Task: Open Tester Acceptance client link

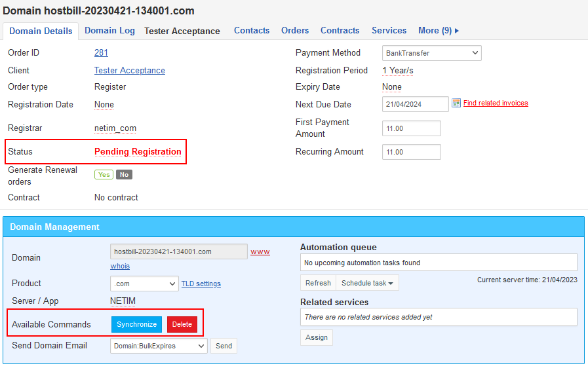Action: tap(129, 71)
